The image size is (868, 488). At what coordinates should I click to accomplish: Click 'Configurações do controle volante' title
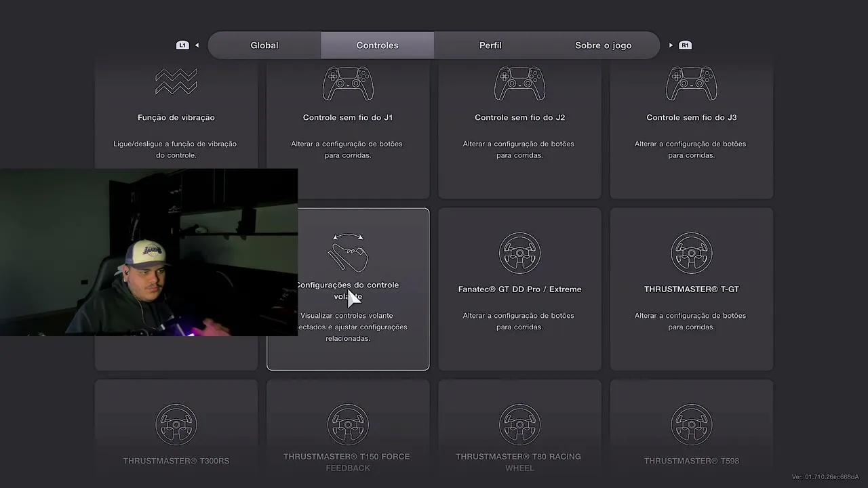tap(348, 291)
